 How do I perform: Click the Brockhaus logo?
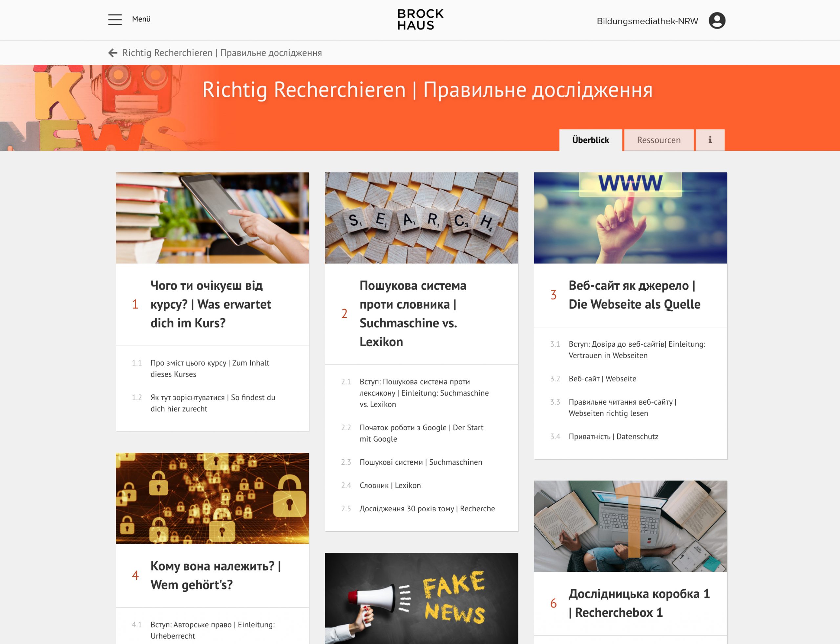420,20
